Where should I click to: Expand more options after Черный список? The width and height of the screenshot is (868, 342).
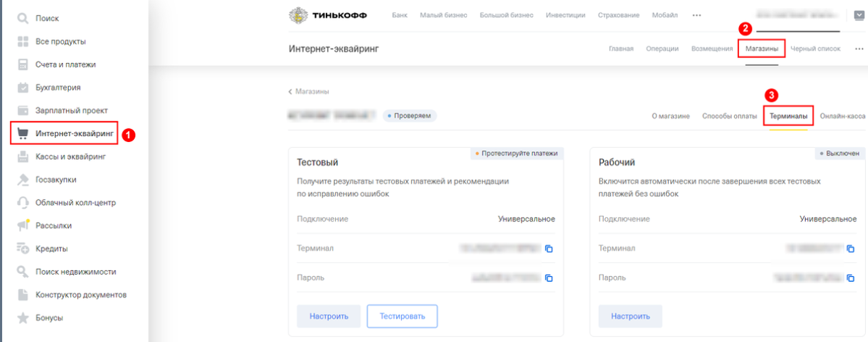pyautogui.click(x=859, y=49)
